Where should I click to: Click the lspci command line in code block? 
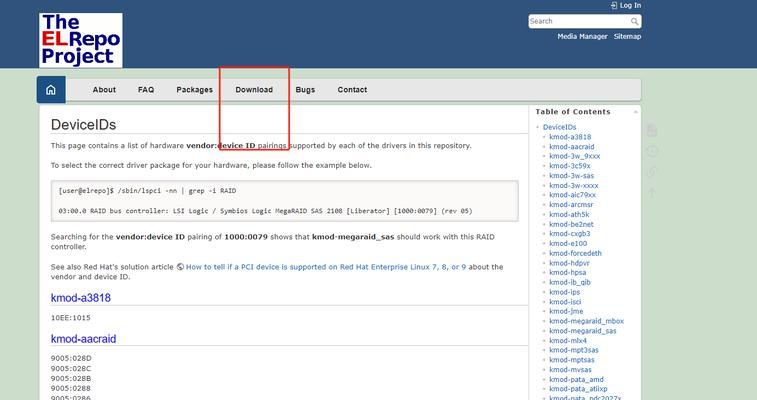point(147,191)
